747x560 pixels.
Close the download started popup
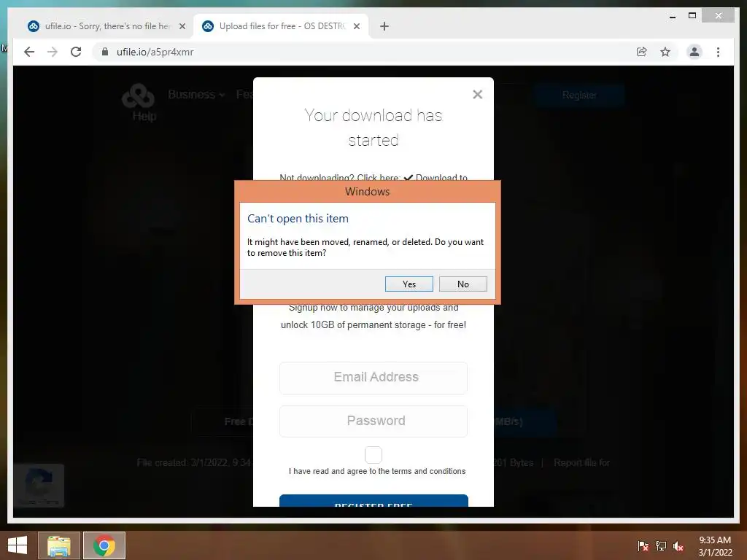point(477,94)
